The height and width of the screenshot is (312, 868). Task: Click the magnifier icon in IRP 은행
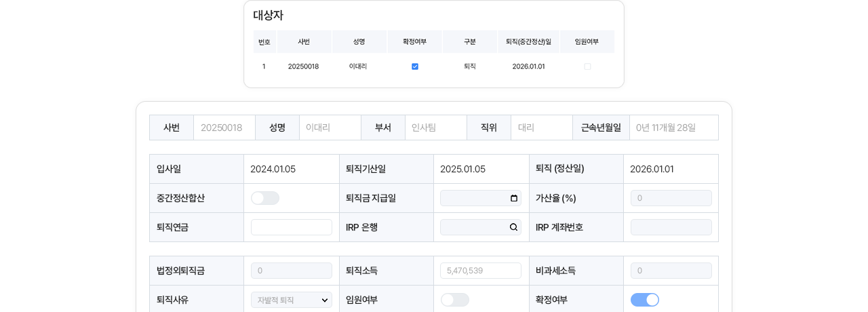(513, 227)
